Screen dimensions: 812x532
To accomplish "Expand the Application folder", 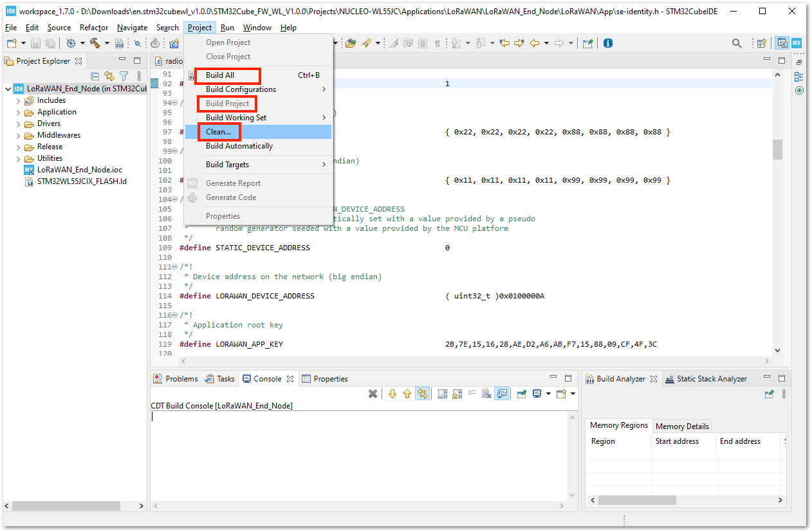I will coord(18,112).
